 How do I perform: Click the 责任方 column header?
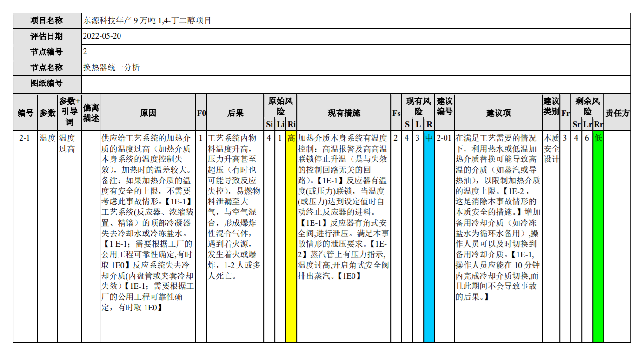point(617,112)
